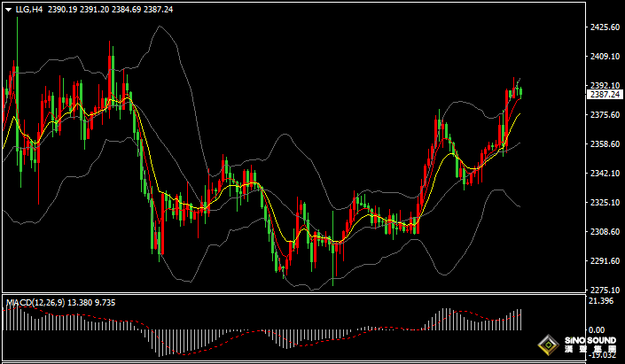Click the LLG,H4 chart symbol title
The image size is (625, 364).
pyautogui.click(x=27, y=10)
